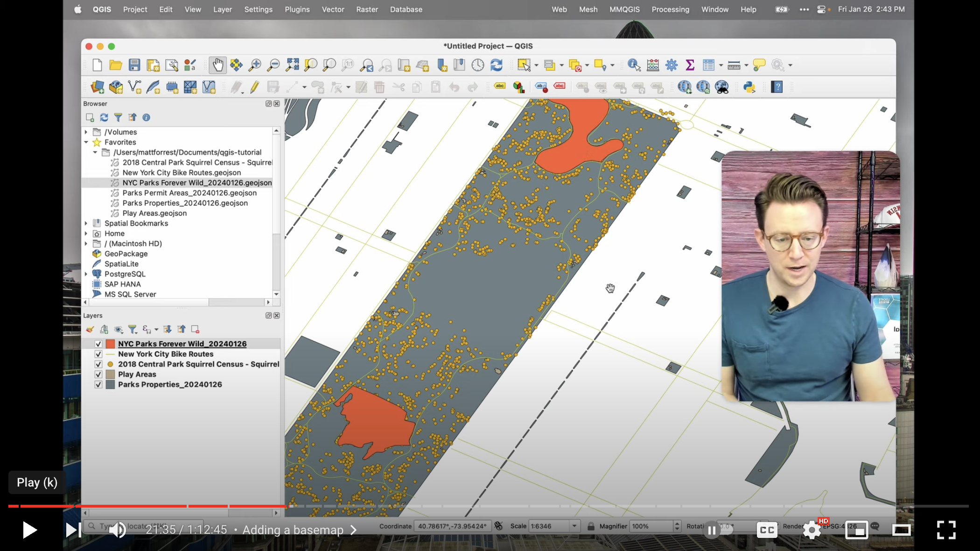This screenshot has width=980, height=551.
Task: Open the Python console icon
Action: [749, 87]
